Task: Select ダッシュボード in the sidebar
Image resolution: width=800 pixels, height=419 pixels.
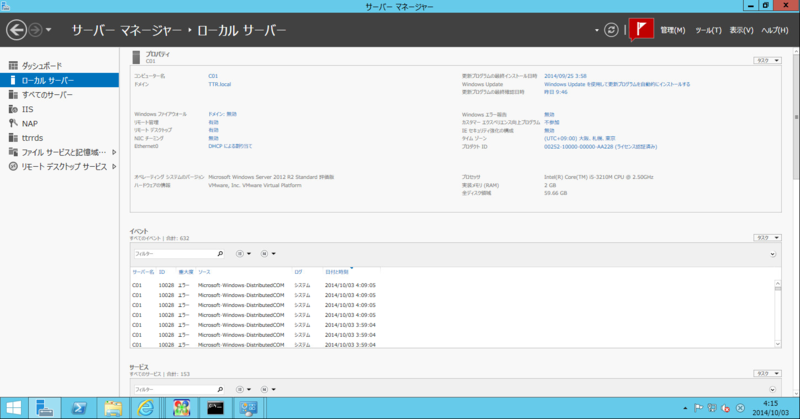Action: click(42, 66)
